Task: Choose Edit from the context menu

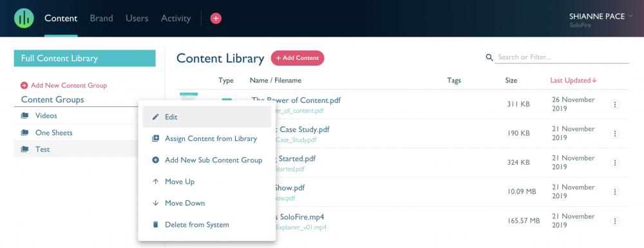Action: (207, 117)
